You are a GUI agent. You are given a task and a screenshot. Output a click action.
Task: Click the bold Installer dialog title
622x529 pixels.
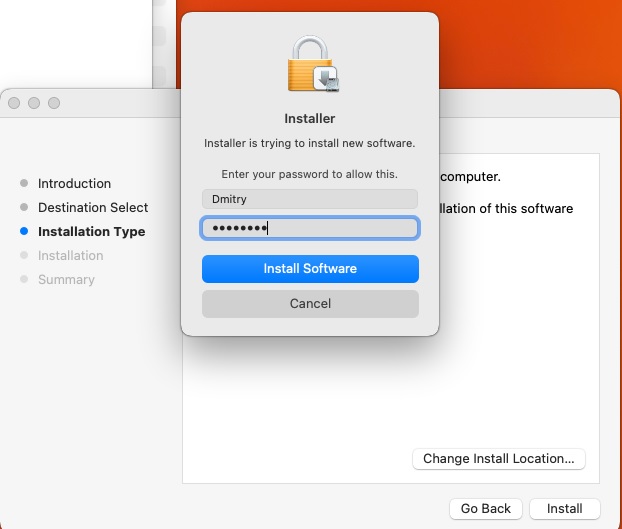click(310, 118)
